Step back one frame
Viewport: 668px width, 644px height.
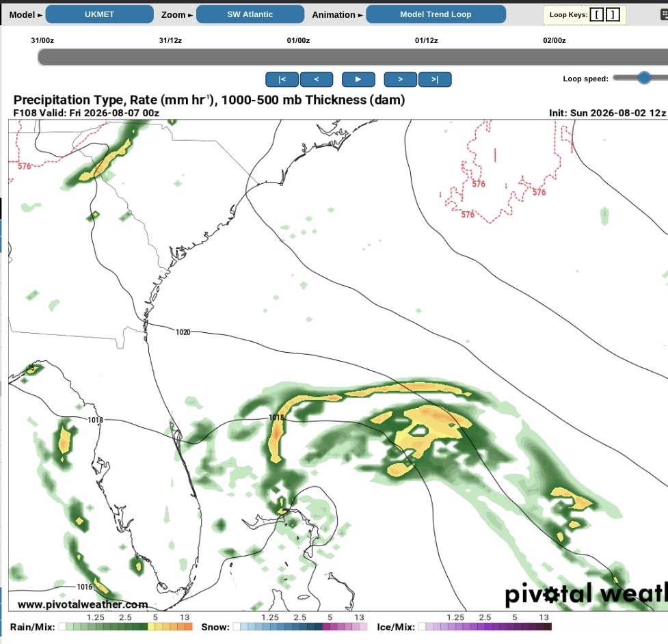pos(316,79)
